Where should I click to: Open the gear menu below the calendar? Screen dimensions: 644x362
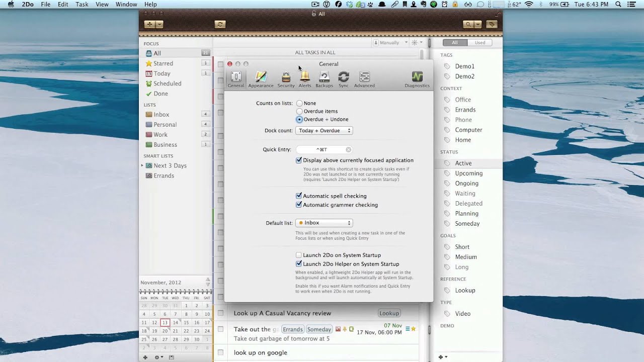pos(159,357)
